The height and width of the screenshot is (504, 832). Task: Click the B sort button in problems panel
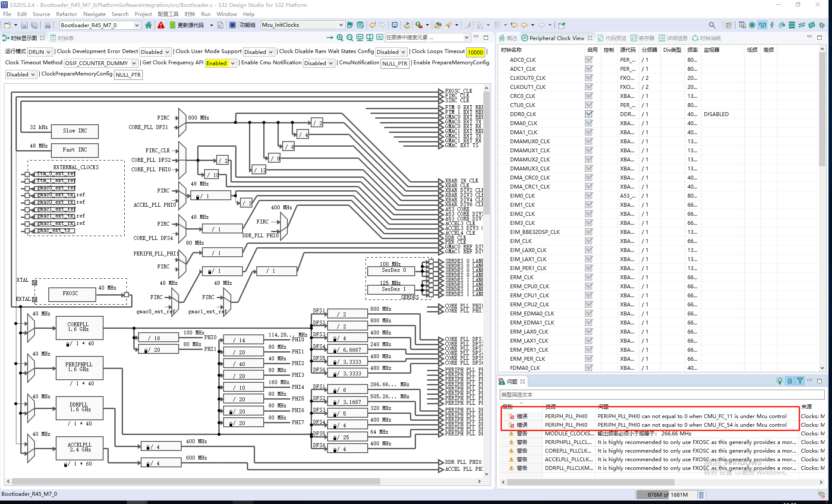[790, 381]
